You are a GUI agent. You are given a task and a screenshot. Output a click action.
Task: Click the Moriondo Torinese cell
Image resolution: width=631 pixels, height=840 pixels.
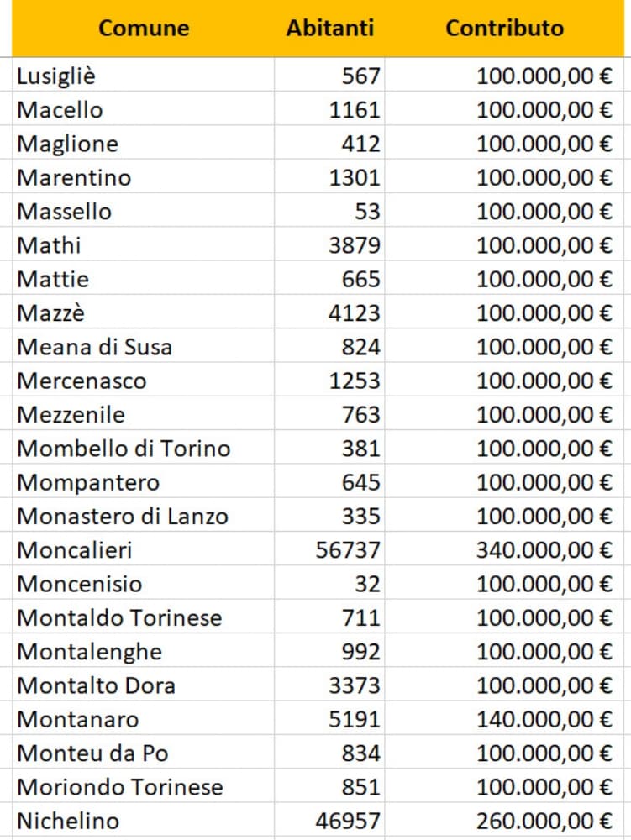click(x=120, y=787)
